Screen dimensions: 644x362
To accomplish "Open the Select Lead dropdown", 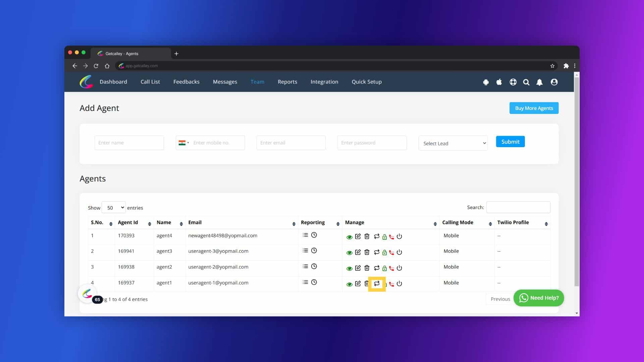I will point(453,142).
